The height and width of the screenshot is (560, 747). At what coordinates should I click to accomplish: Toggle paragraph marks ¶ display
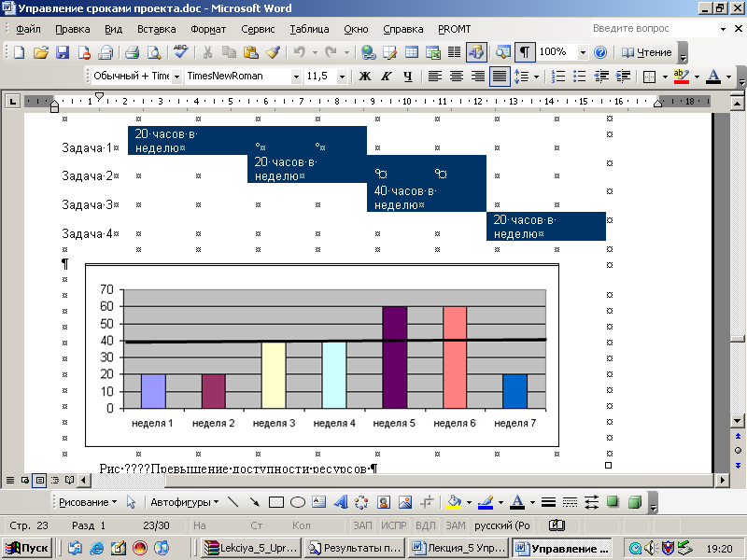(x=525, y=52)
